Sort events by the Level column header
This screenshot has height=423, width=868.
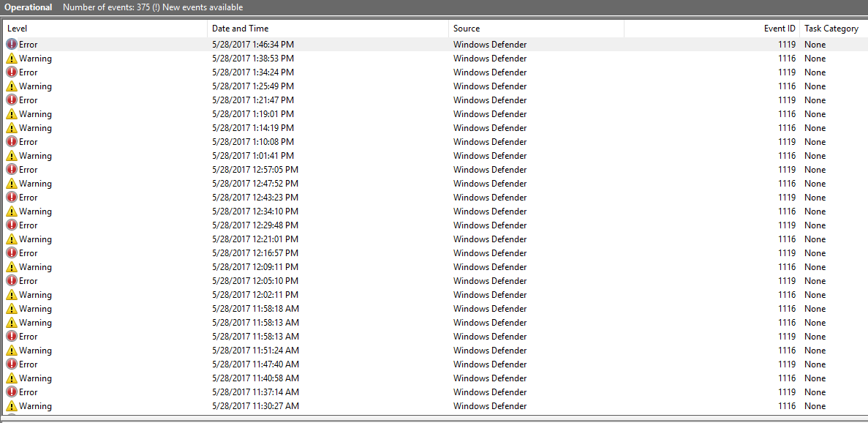105,29
